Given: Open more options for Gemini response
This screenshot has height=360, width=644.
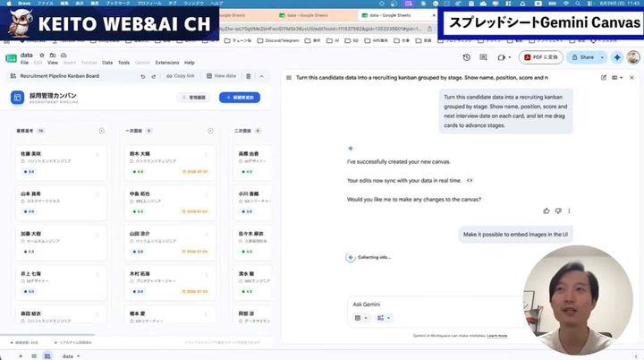Looking at the screenshot, I should [x=569, y=211].
